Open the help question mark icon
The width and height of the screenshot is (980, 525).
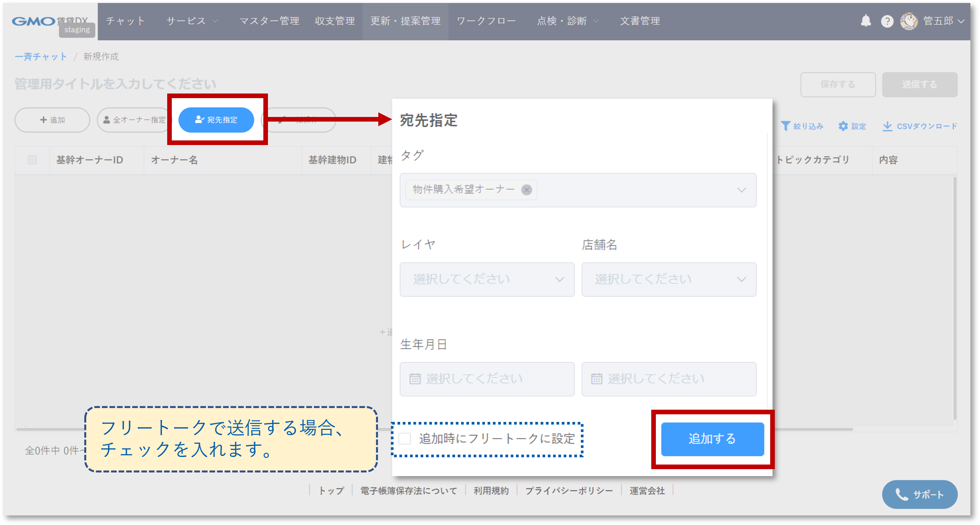[x=887, y=21]
